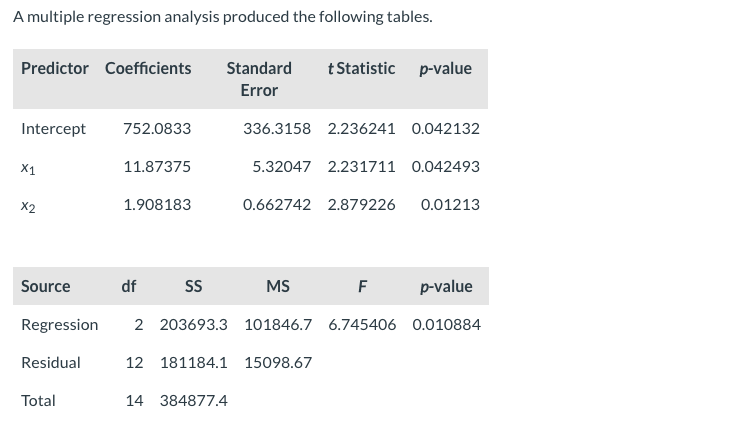Select the MS column header
The image size is (743, 439).
[278, 286]
